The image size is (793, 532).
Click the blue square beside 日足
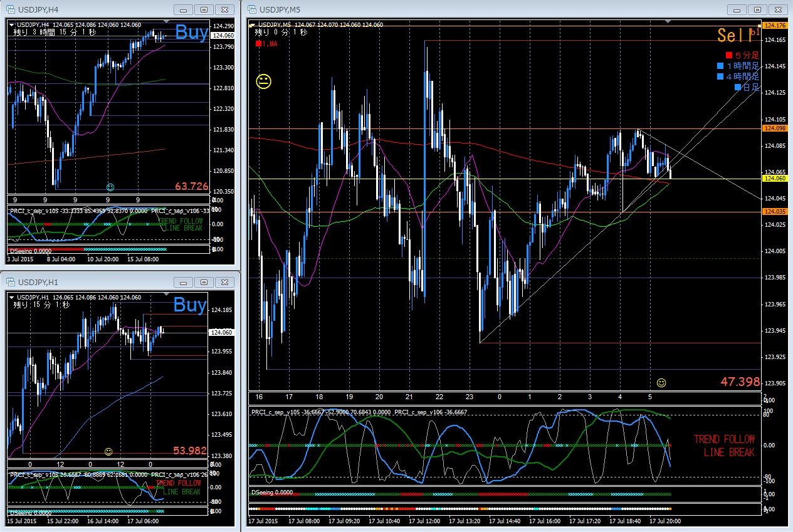[738, 87]
